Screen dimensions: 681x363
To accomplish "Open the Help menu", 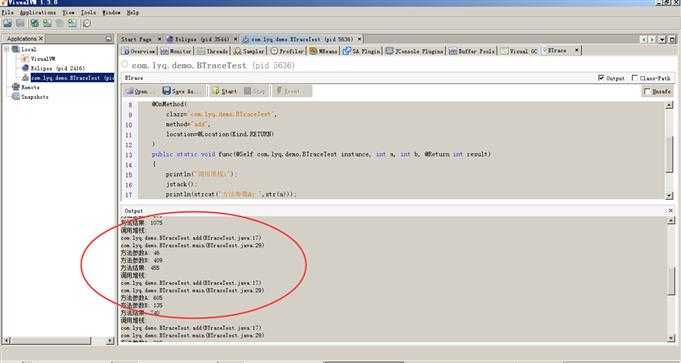I will pyautogui.click(x=132, y=13).
